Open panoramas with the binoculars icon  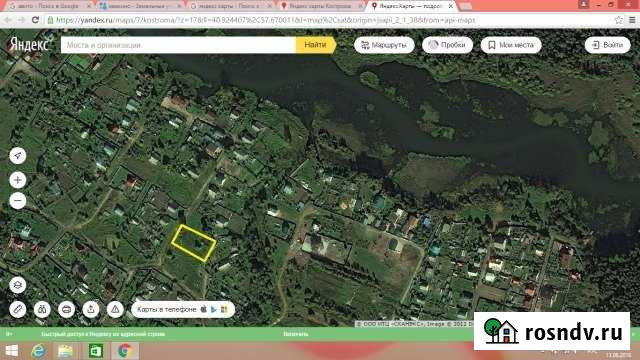click(x=42, y=309)
